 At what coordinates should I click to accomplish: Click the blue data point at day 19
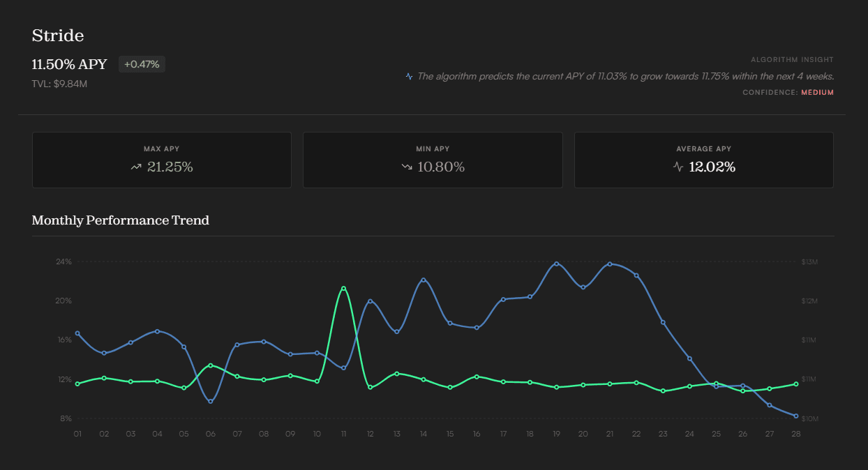(x=556, y=264)
